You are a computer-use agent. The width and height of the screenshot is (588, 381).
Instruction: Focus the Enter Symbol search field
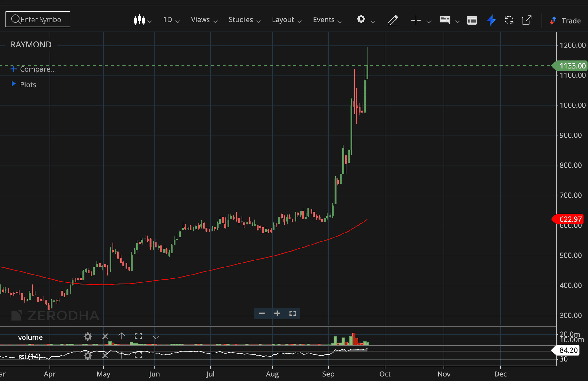[38, 19]
